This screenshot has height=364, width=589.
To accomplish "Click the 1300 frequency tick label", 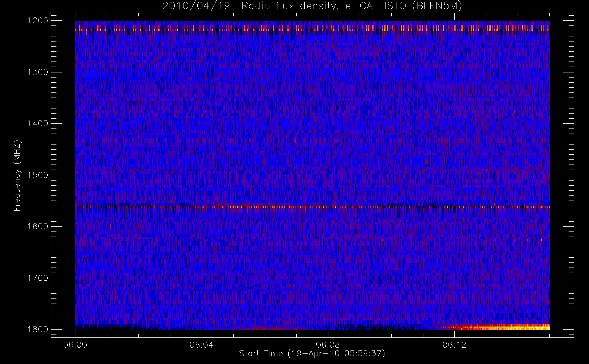I will 38,72.
